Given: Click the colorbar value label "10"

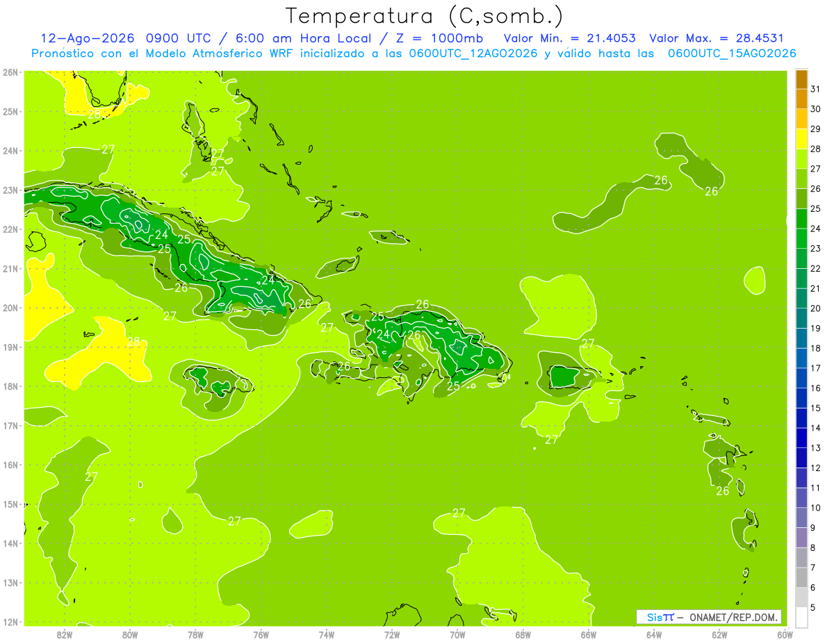Looking at the screenshot, I should point(816,508).
